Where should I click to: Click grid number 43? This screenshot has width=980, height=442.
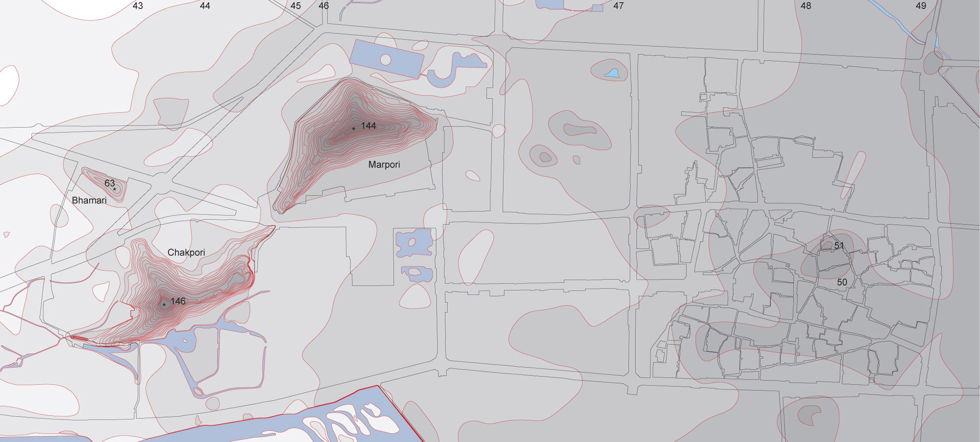(138, 6)
